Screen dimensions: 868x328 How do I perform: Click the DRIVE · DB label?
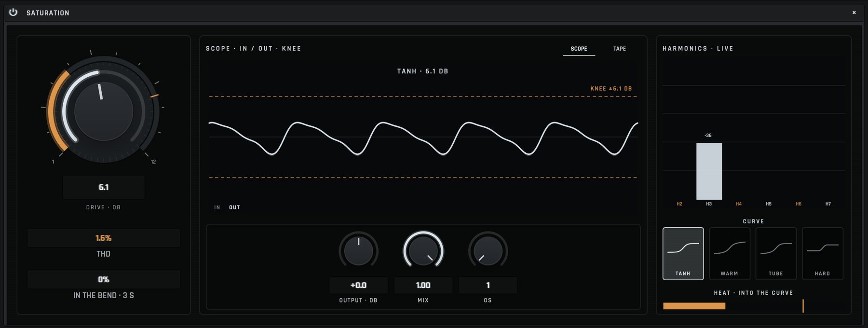[x=104, y=207]
